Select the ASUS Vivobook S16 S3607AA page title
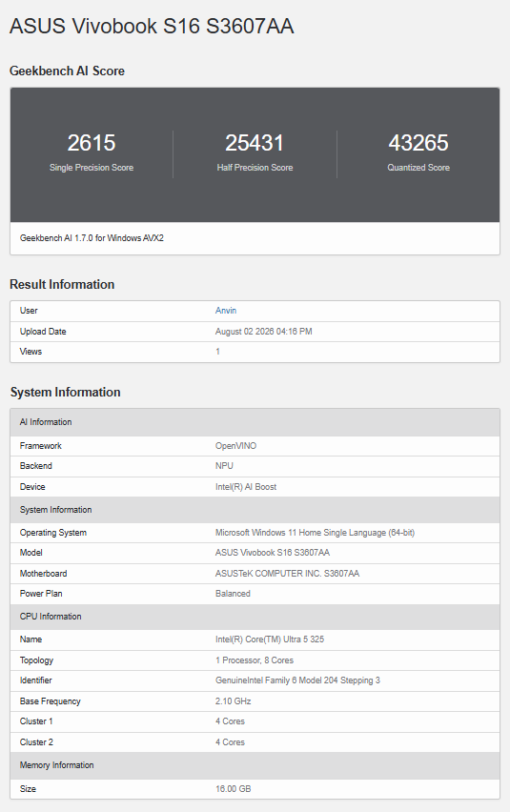The height and width of the screenshot is (812, 510). pyautogui.click(x=152, y=27)
